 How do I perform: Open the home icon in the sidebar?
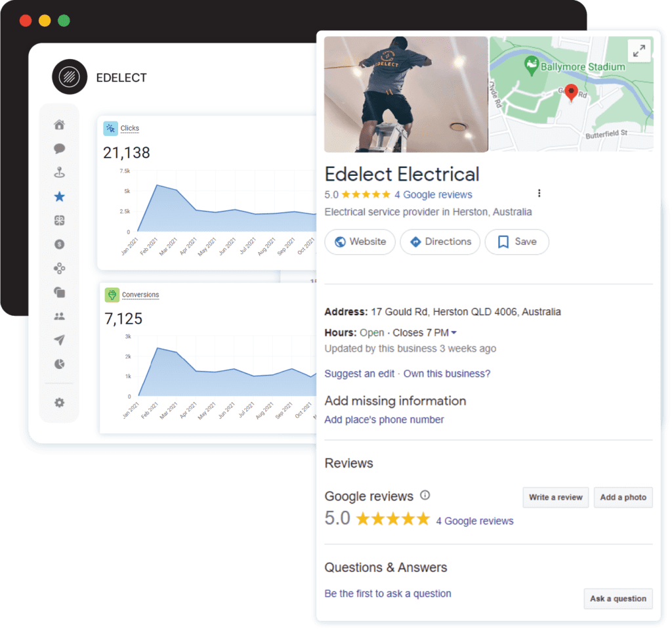60,125
